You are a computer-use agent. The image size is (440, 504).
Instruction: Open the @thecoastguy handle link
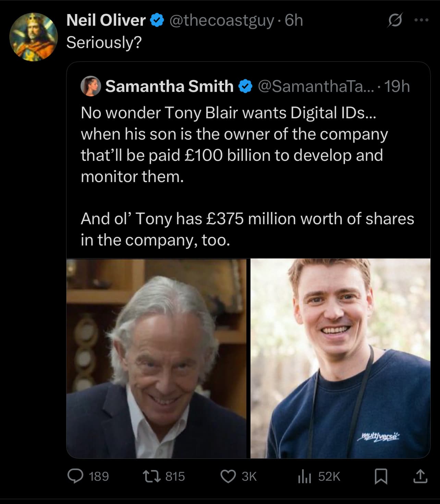tap(222, 21)
